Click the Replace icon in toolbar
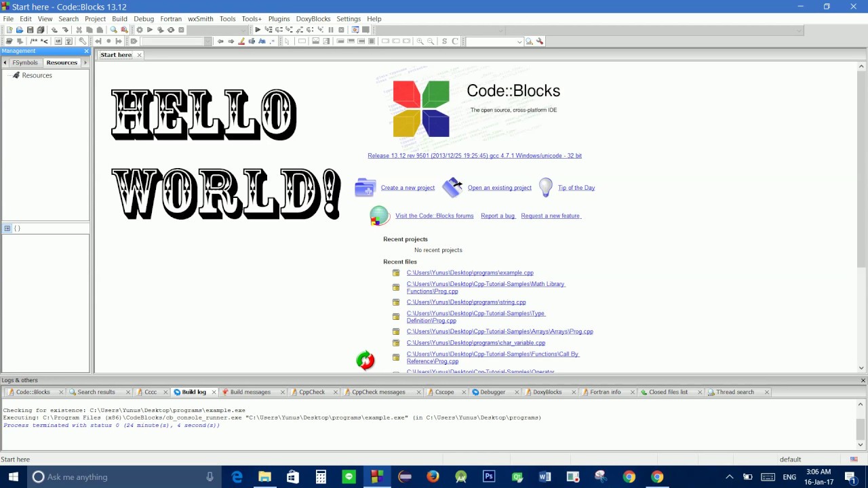Screen dimensions: 868x488 pyautogui.click(x=124, y=30)
